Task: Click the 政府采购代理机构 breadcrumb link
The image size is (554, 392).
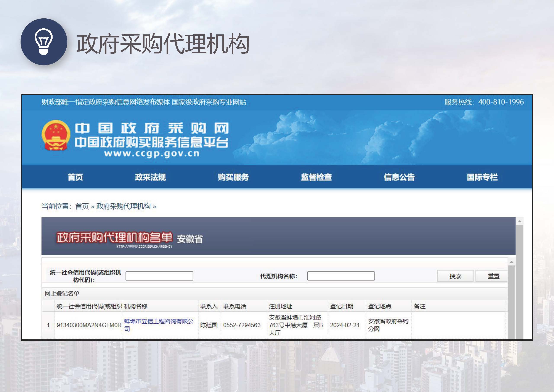Action: (x=123, y=206)
